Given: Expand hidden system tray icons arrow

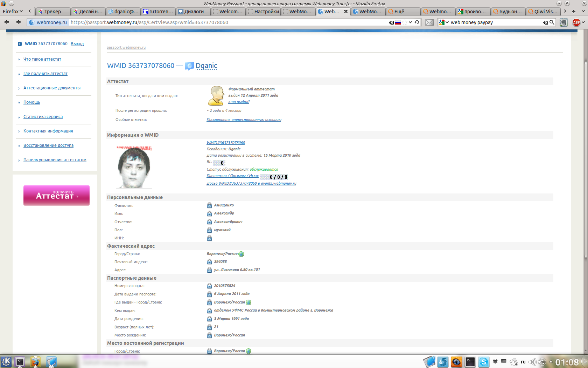Looking at the screenshot, I should [551, 362].
